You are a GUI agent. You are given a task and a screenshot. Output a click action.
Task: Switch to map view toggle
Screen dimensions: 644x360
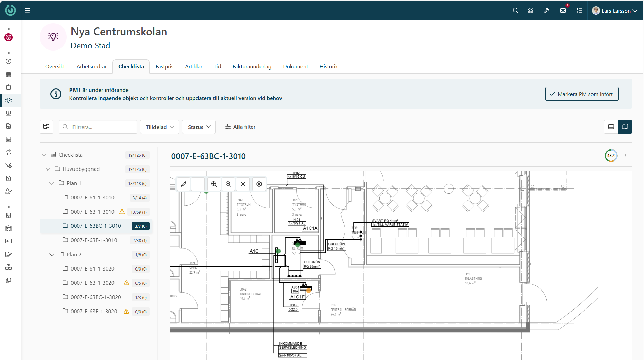point(625,127)
